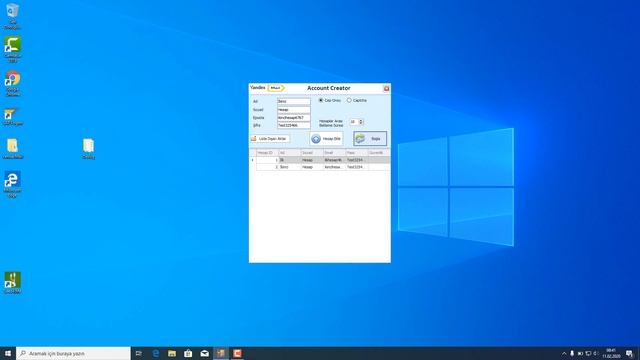Viewport: 640px width, 360px height.
Task: Click the Hesap Ekle button
Action: (x=326, y=139)
